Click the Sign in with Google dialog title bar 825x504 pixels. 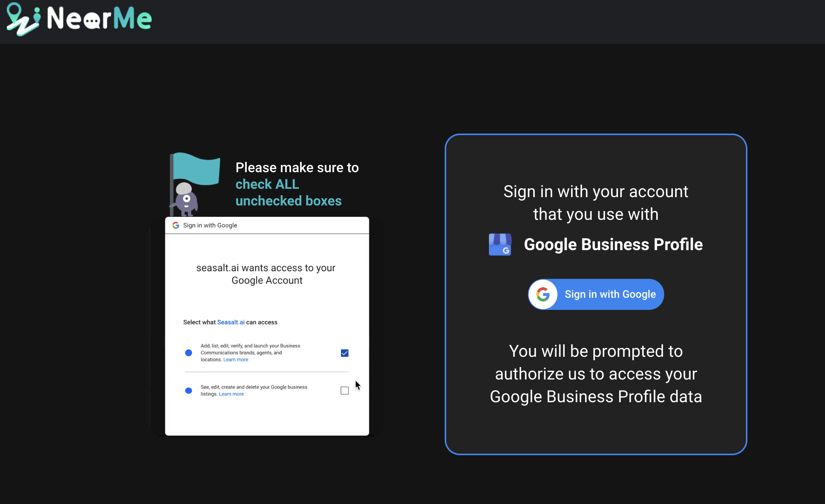click(210, 225)
